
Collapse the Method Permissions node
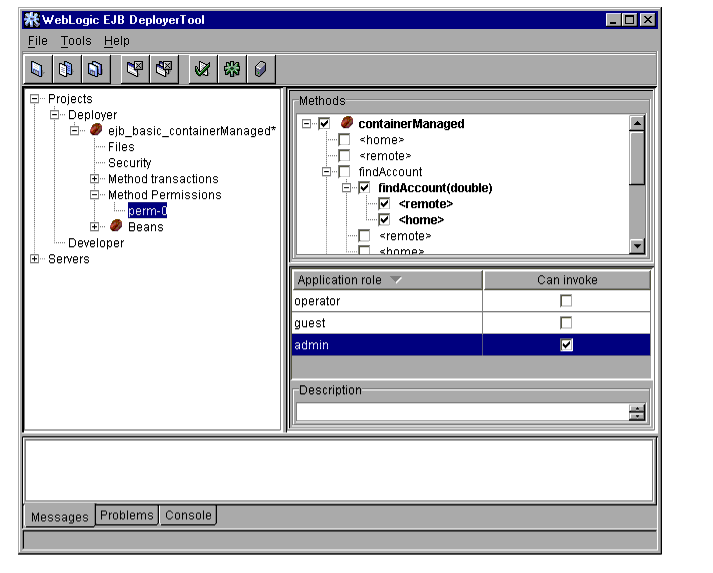pyautogui.click(x=94, y=195)
